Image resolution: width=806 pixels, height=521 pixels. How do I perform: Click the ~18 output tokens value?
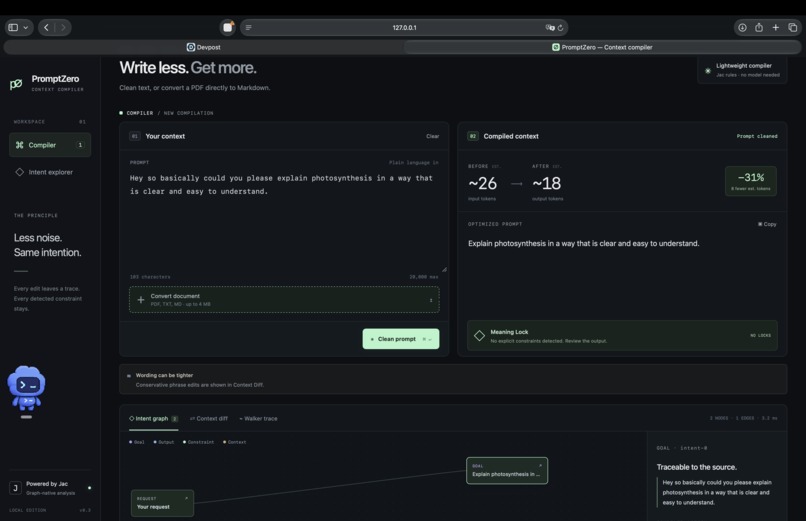546,183
